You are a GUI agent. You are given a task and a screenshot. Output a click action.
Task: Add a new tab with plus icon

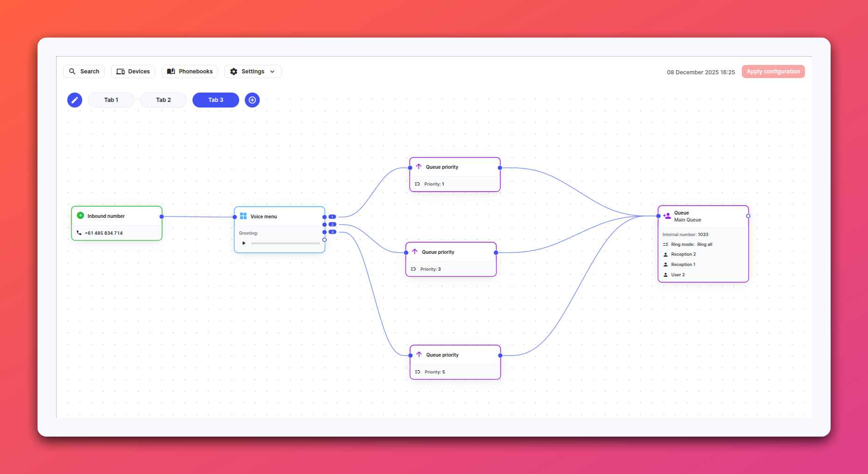[x=252, y=100]
